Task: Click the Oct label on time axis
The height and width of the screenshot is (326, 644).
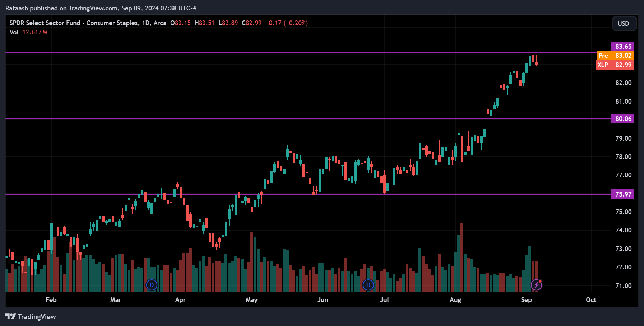Action: [591, 300]
